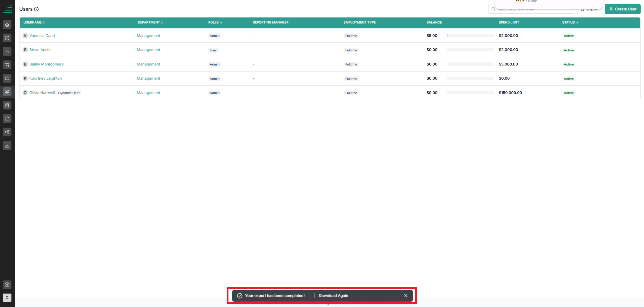Click the Create User button
Screen dimensions: 644x307
tap(622, 9)
